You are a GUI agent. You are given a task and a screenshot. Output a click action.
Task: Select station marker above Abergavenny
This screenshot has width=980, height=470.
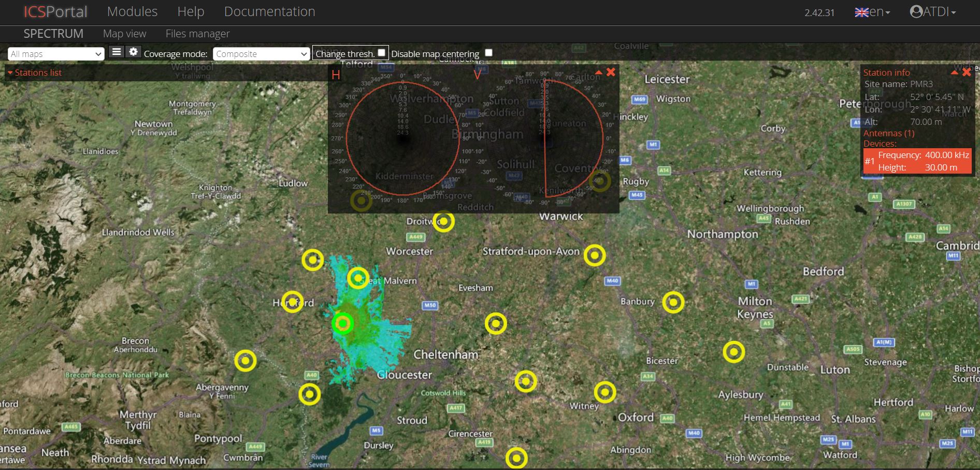246,361
